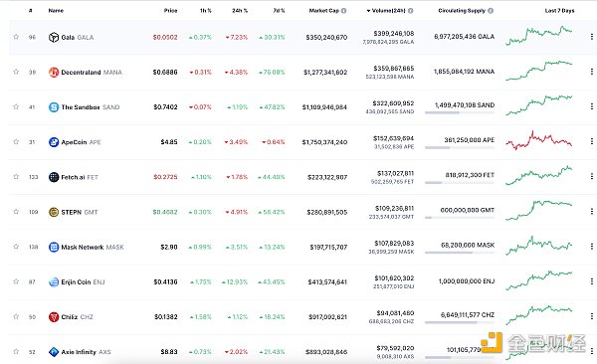Sort table by Price column header
The image size is (597, 364).
[170, 11]
